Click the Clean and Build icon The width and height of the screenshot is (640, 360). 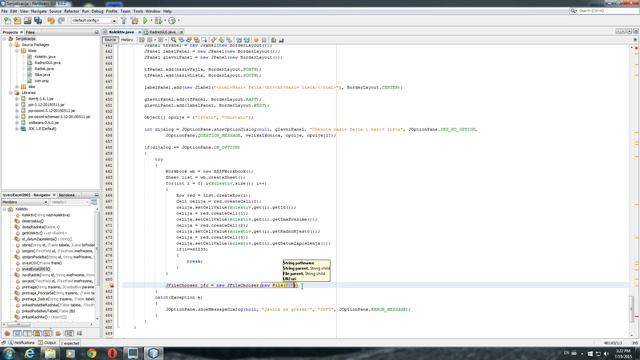(134, 20)
